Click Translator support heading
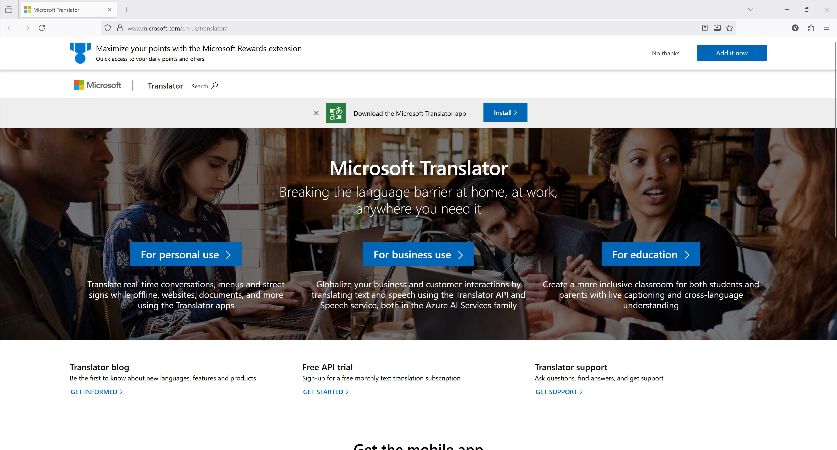 coord(571,367)
